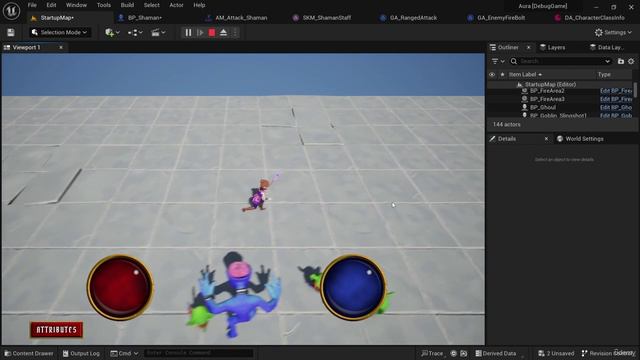Click the blue mana globe
Viewport: 640px width, 360px height.
353,287
